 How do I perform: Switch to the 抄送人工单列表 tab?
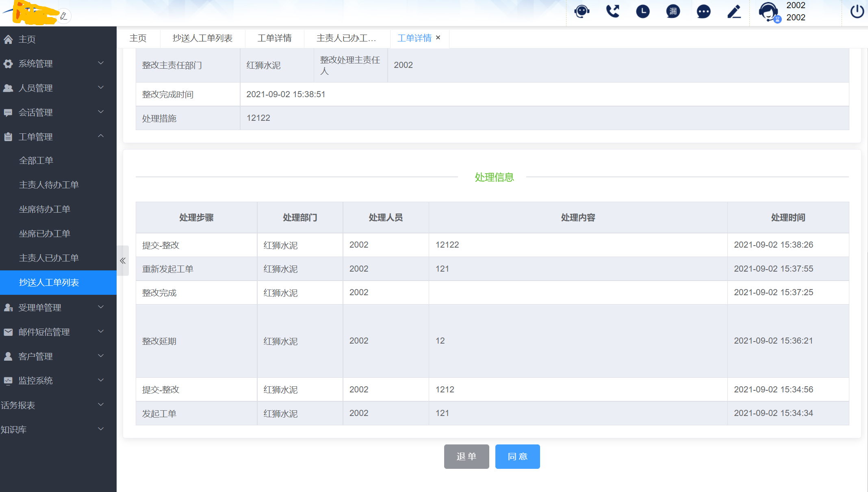click(x=202, y=38)
